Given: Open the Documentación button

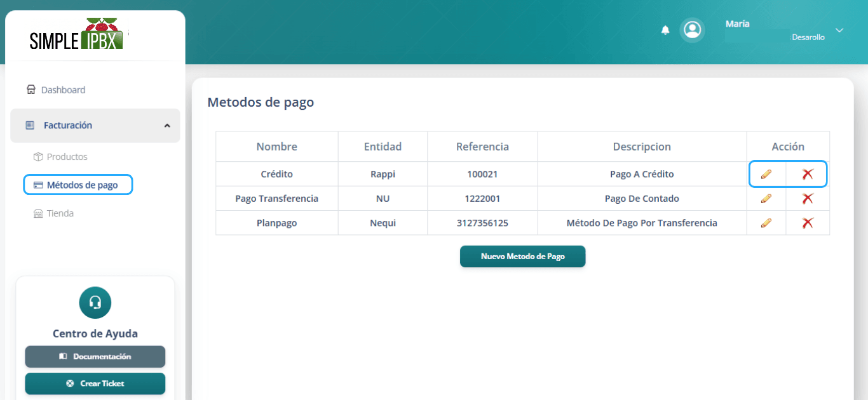Looking at the screenshot, I should [95, 357].
